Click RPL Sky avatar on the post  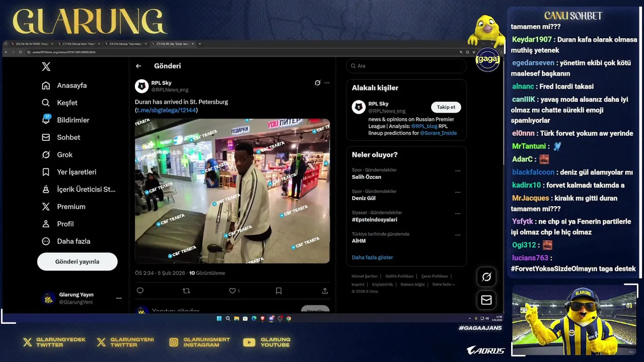(x=141, y=86)
